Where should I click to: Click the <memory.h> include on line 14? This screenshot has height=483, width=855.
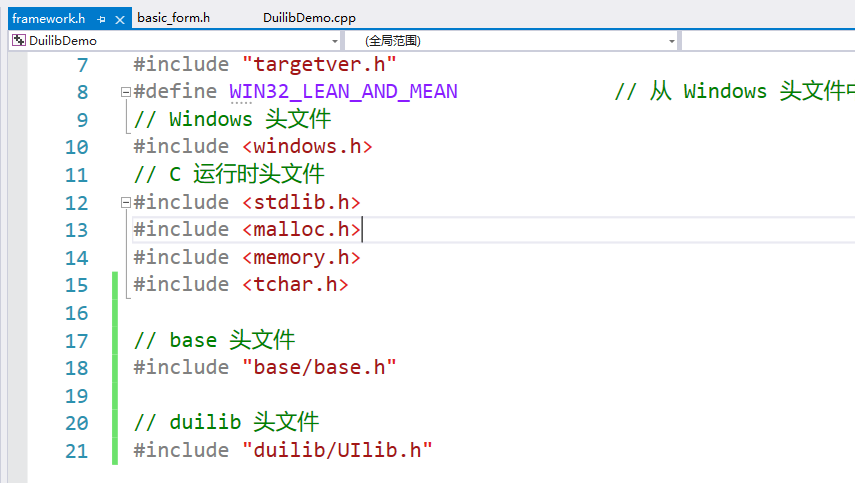tap(300, 258)
